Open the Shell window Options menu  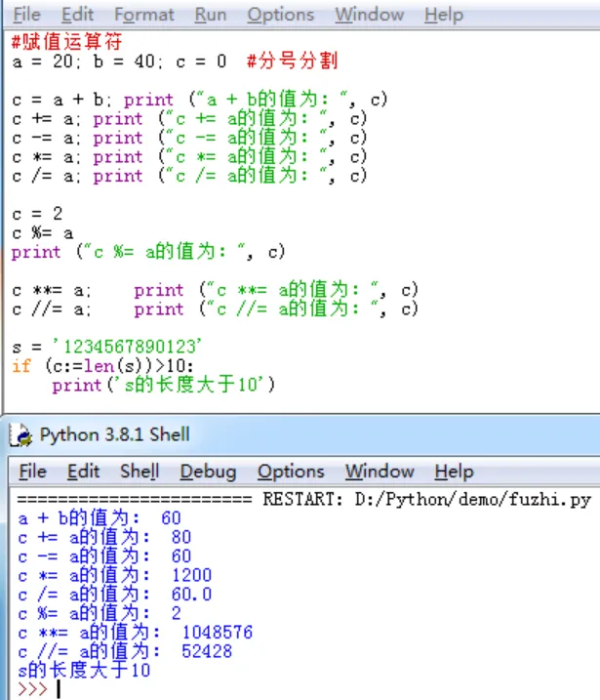click(291, 471)
